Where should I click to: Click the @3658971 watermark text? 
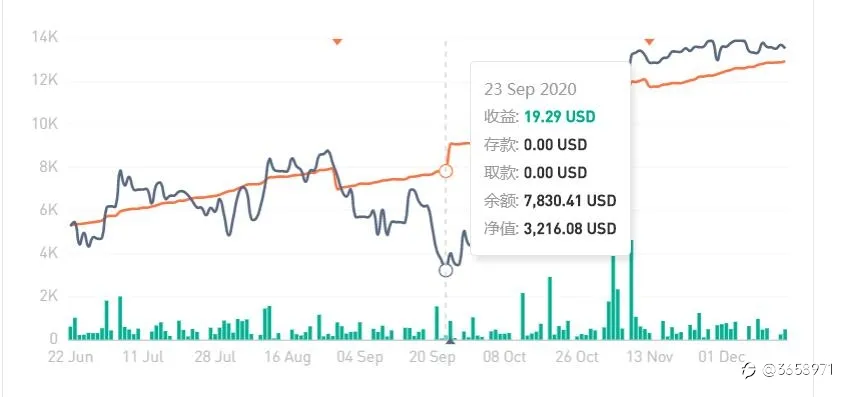coord(796,369)
